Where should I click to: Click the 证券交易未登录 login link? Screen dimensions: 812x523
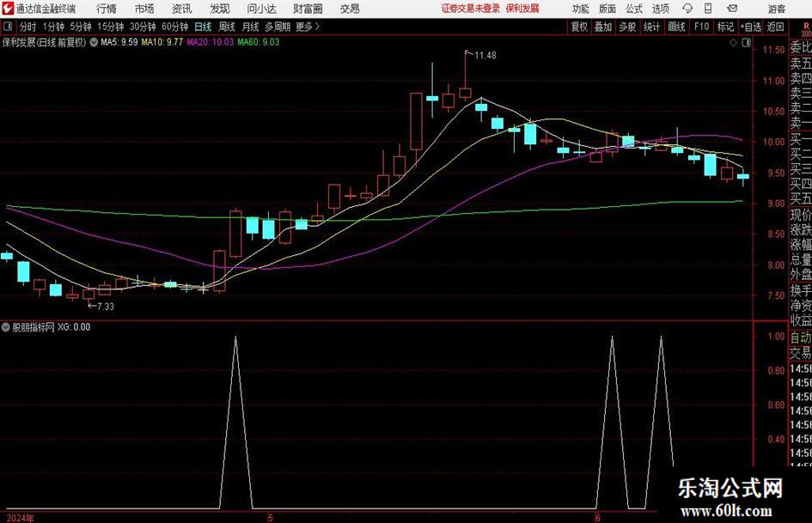coord(471,9)
